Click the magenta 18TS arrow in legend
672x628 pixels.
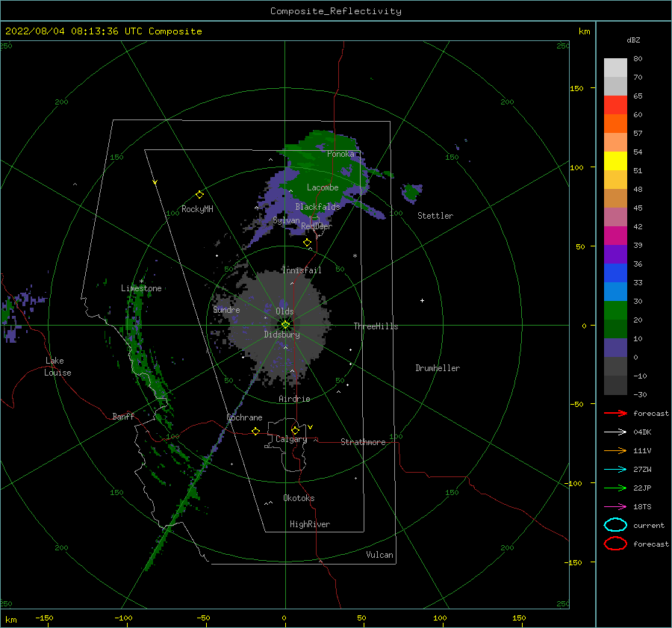click(615, 507)
